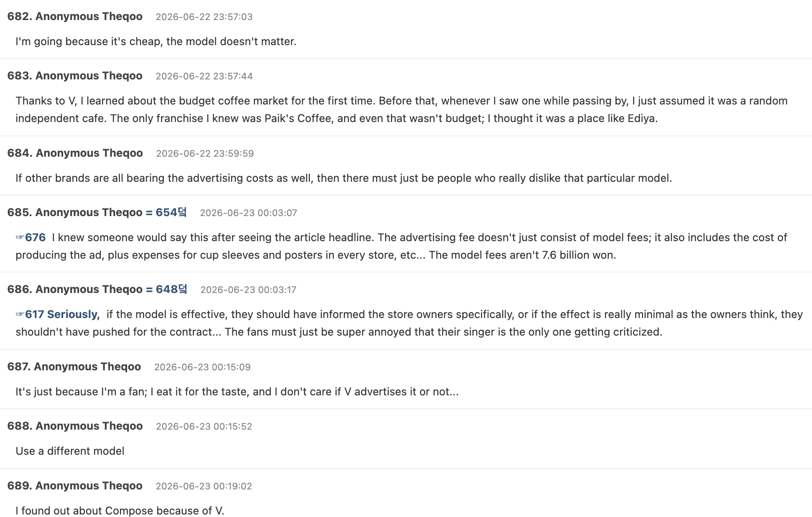This screenshot has height=517, width=812.
Task: Click the pointing-hand icon before 617
Action: tap(20, 314)
